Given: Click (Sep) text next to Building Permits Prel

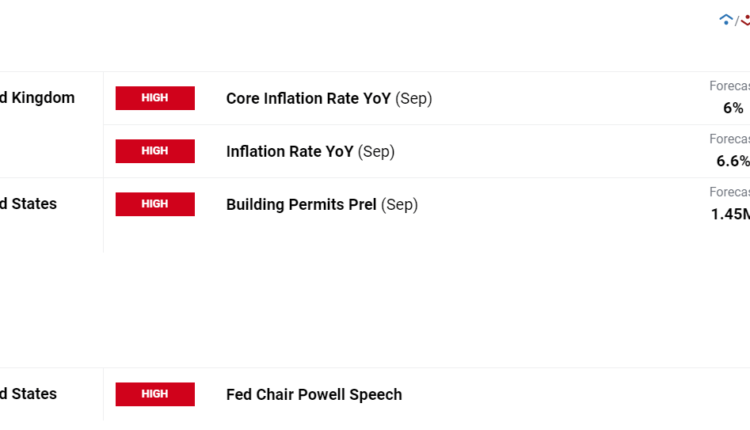Looking at the screenshot, I should pos(399,204).
